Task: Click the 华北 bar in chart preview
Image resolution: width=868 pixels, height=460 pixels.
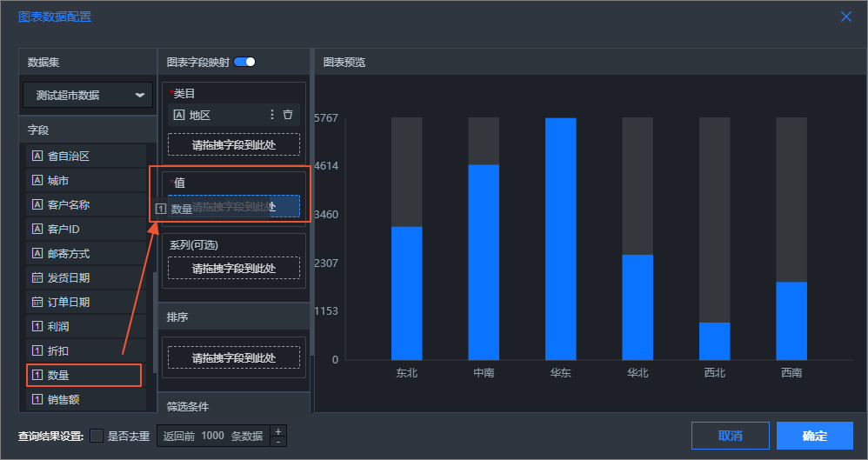Action: (x=638, y=307)
